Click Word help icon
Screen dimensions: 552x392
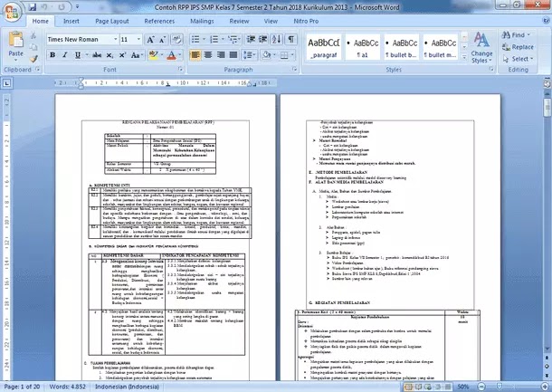click(x=546, y=21)
